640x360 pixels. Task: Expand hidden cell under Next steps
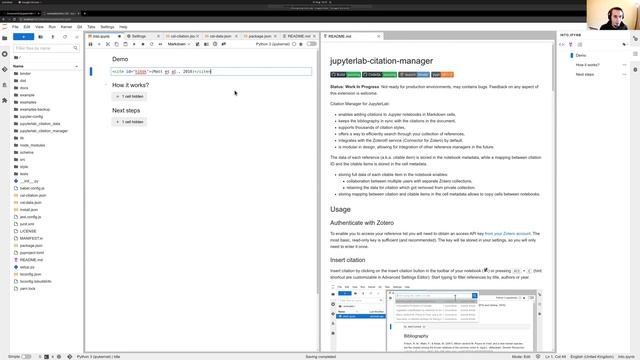pyautogui.click(x=129, y=122)
